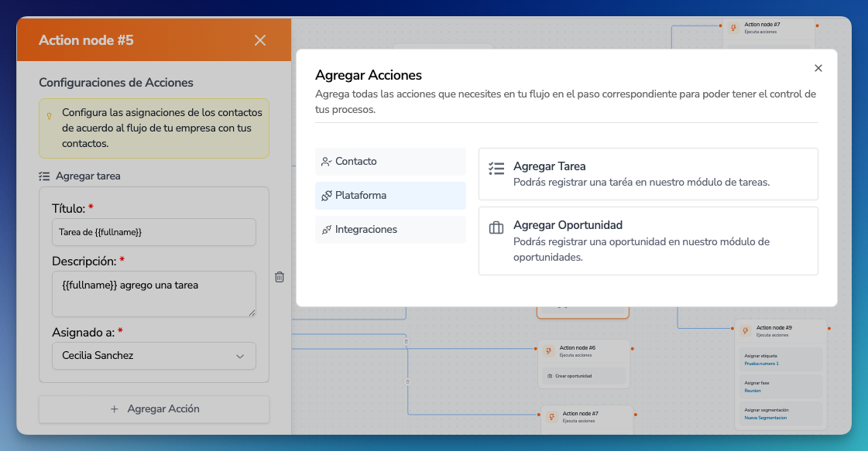868x451 pixels.
Task: Focus the Título input field
Action: tap(154, 232)
